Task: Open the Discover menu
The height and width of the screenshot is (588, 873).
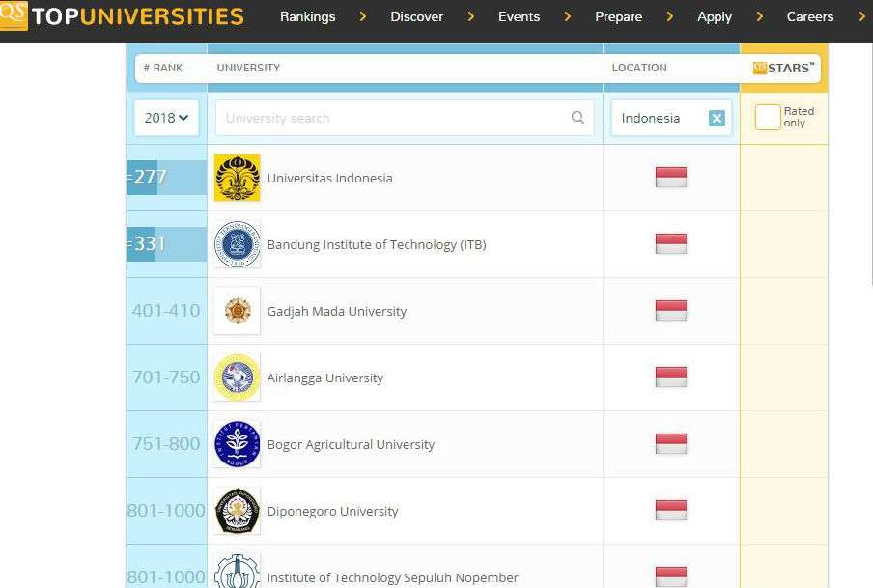Action: coord(416,16)
